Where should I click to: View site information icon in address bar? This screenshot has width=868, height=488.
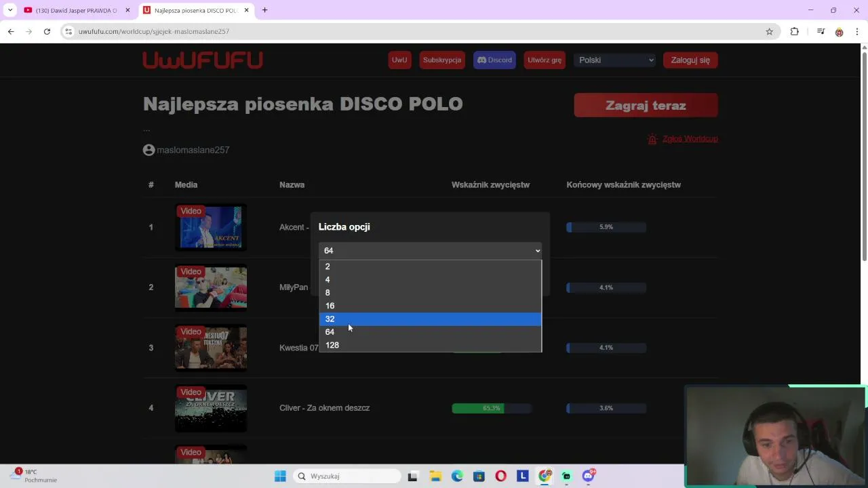pyautogui.click(x=68, y=31)
